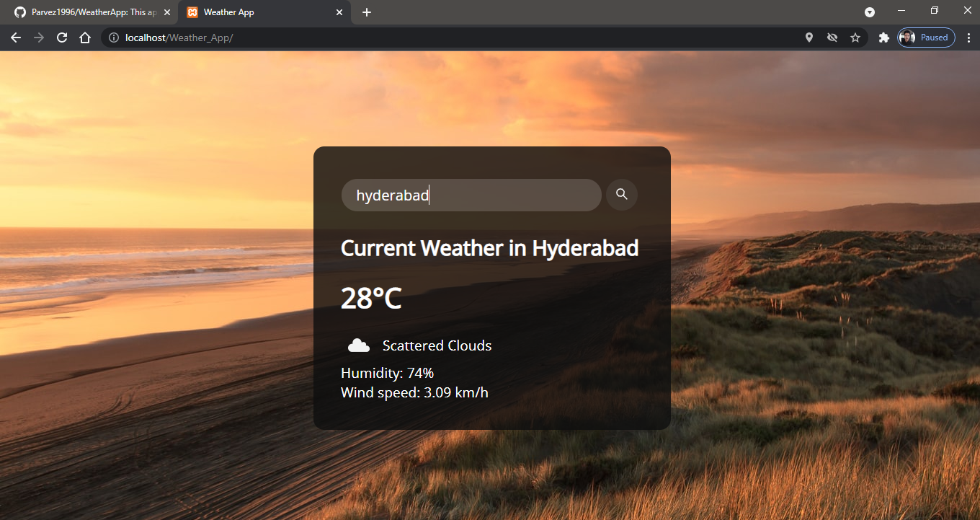Image resolution: width=980 pixels, height=520 pixels.
Task: Close the GitHub repository tab
Action: [166, 12]
